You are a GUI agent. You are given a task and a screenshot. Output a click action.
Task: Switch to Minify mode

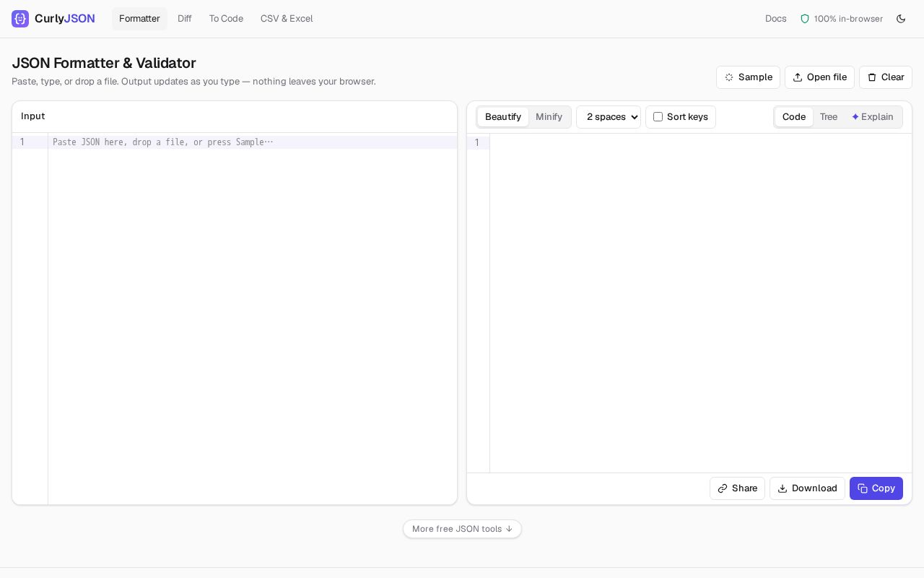click(549, 117)
